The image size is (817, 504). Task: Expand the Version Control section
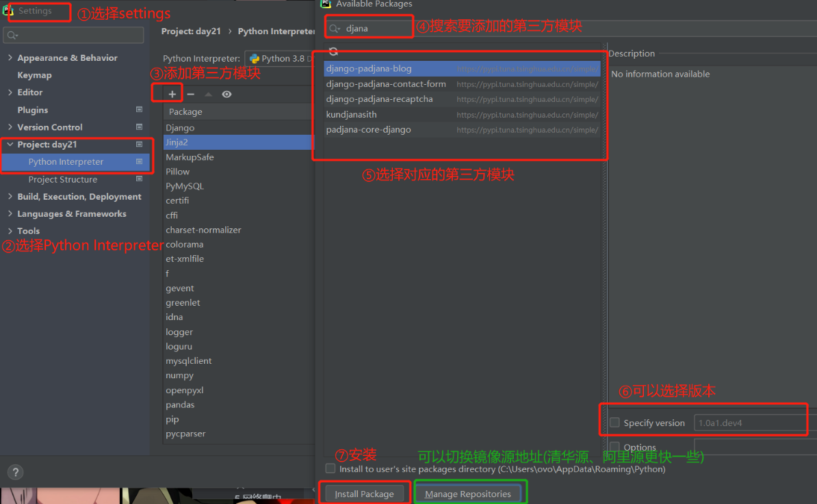(x=10, y=127)
